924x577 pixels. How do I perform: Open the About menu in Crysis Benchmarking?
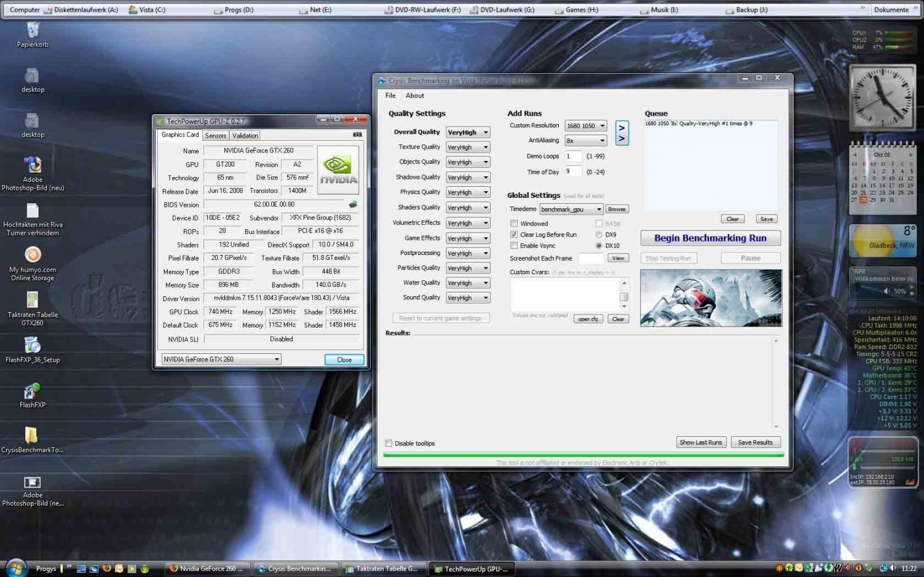pos(415,95)
